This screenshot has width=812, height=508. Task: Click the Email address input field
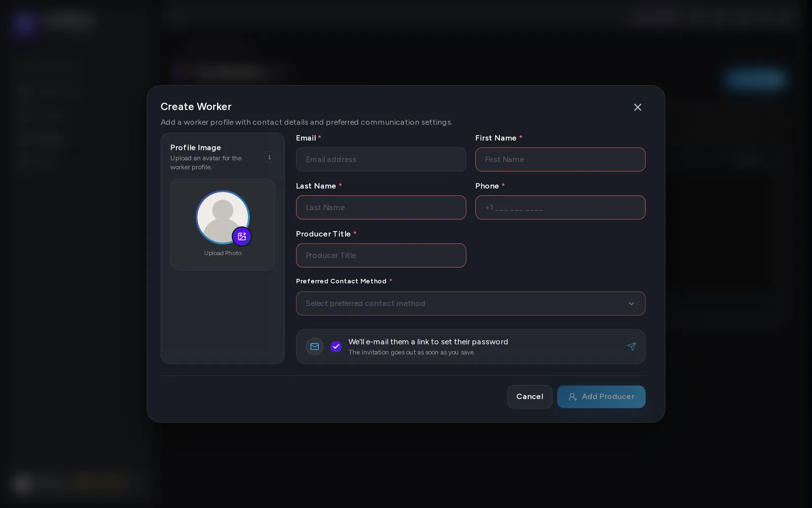tap(381, 160)
